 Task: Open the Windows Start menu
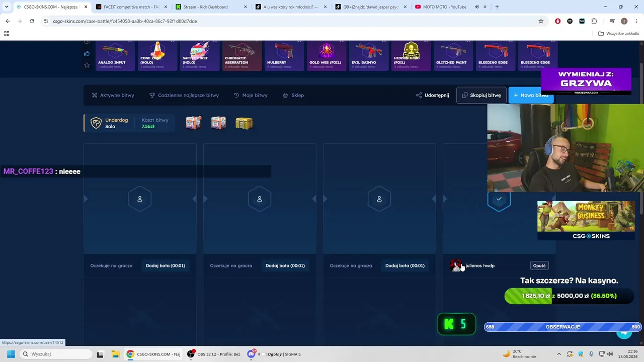tap(11, 354)
